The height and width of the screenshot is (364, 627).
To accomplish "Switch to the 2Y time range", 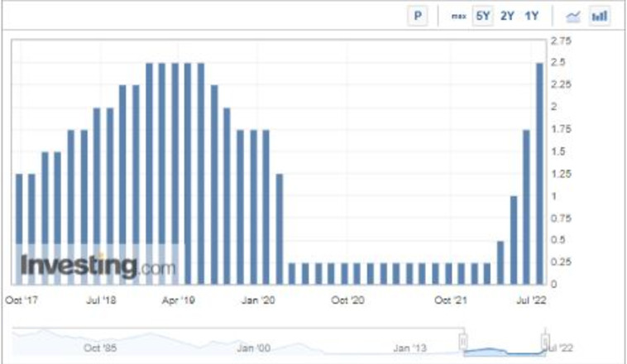I will (x=507, y=16).
